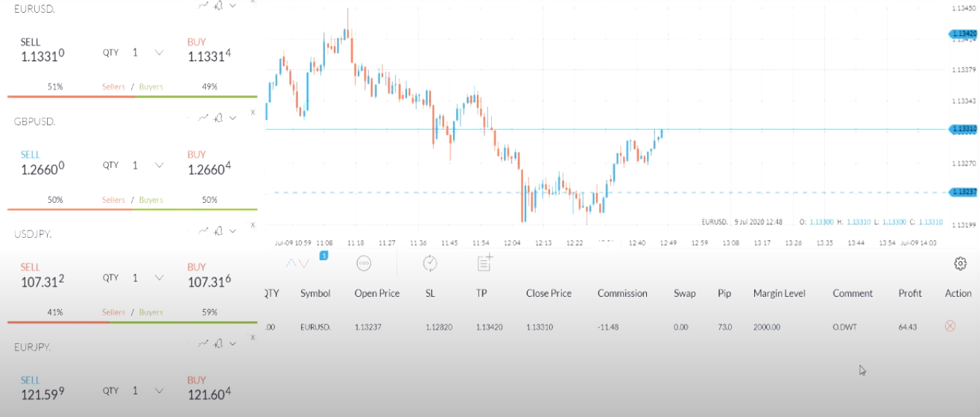Click the profit value 64.43
Image resolution: width=980 pixels, height=417 pixels.
point(908,326)
